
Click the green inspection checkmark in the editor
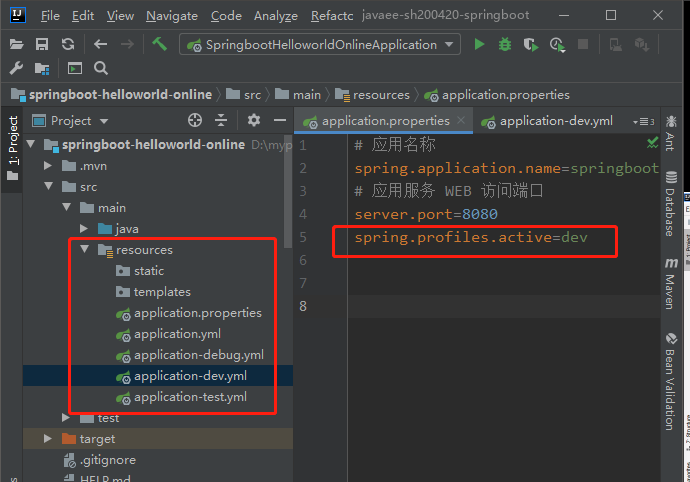[653, 142]
